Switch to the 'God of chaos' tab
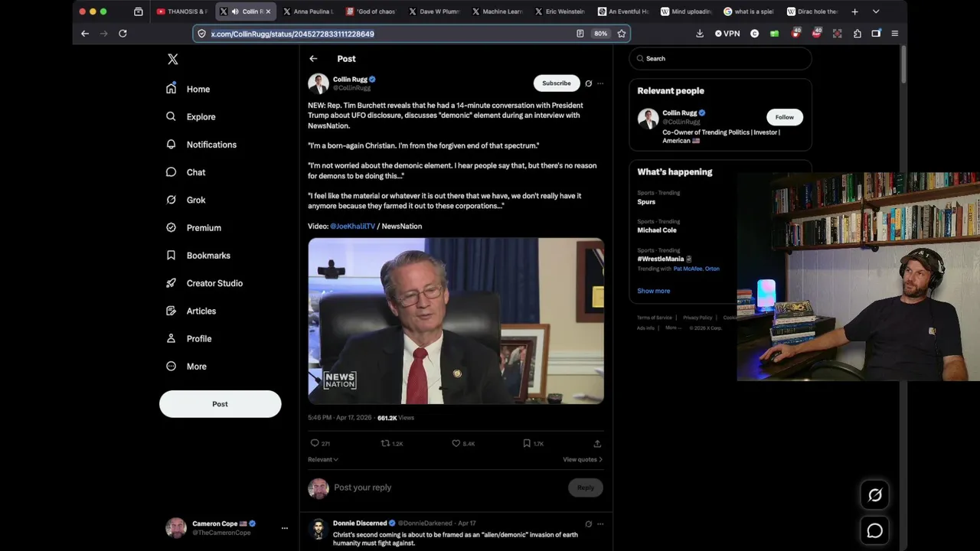 pos(371,11)
